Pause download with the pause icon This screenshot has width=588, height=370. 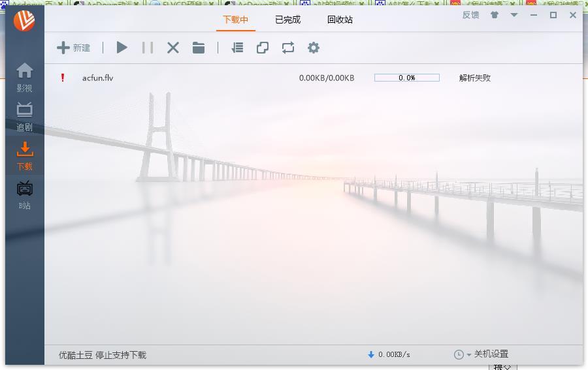pos(148,48)
